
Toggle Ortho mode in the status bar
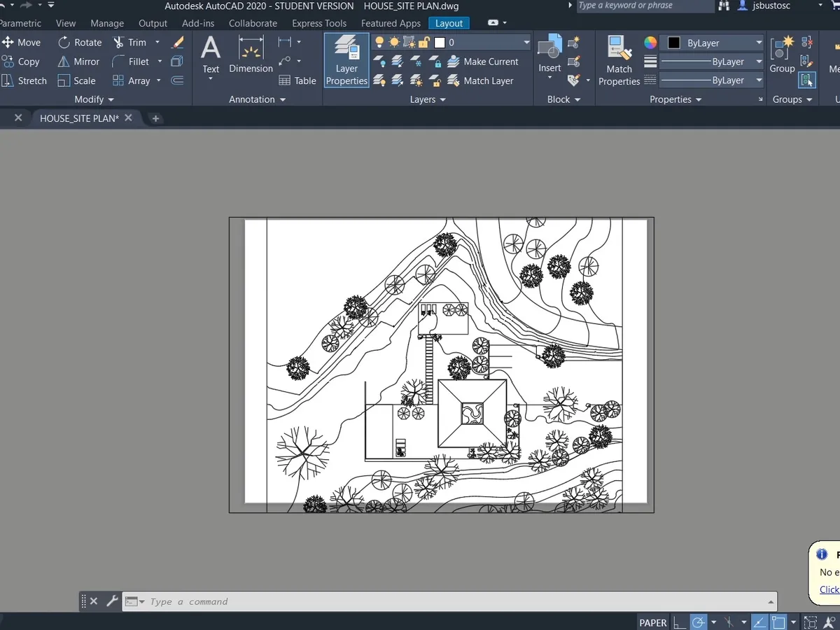point(679,622)
